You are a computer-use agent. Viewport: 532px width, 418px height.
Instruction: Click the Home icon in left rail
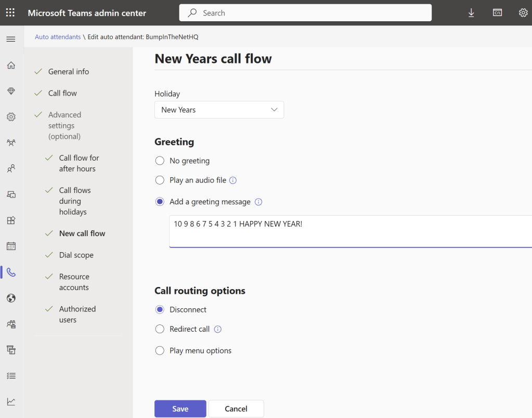pyautogui.click(x=11, y=65)
